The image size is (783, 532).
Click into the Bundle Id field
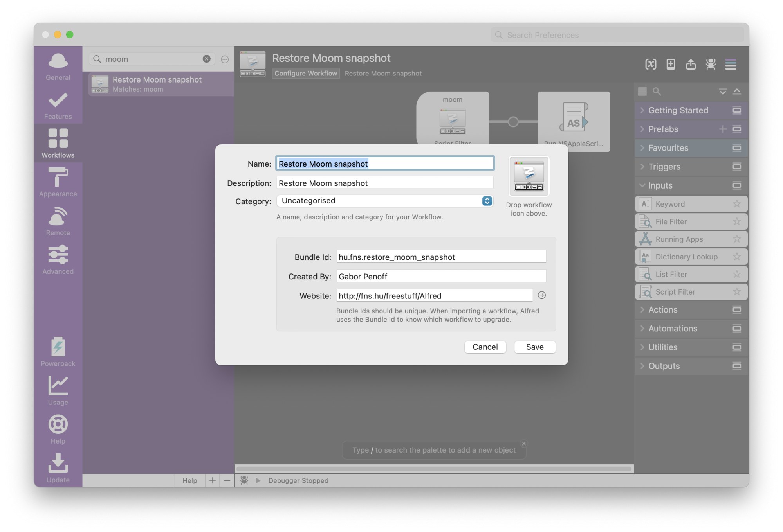(441, 257)
